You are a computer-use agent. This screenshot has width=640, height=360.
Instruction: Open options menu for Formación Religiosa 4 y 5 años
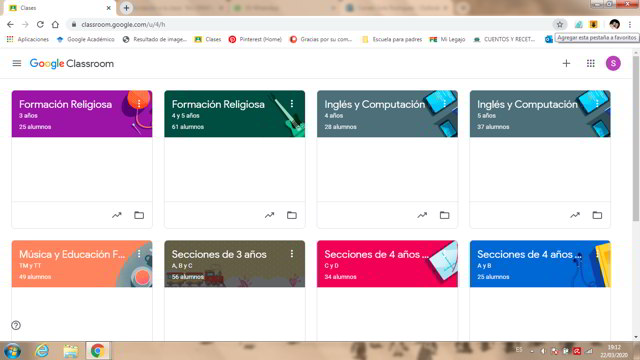pos(292,104)
